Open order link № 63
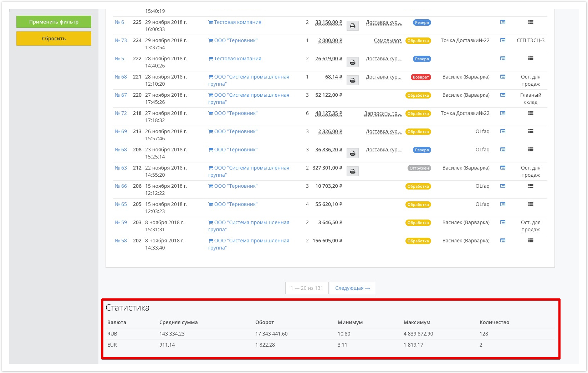Image resolution: width=588 pixels, height=373 pixels. (121, 168)
